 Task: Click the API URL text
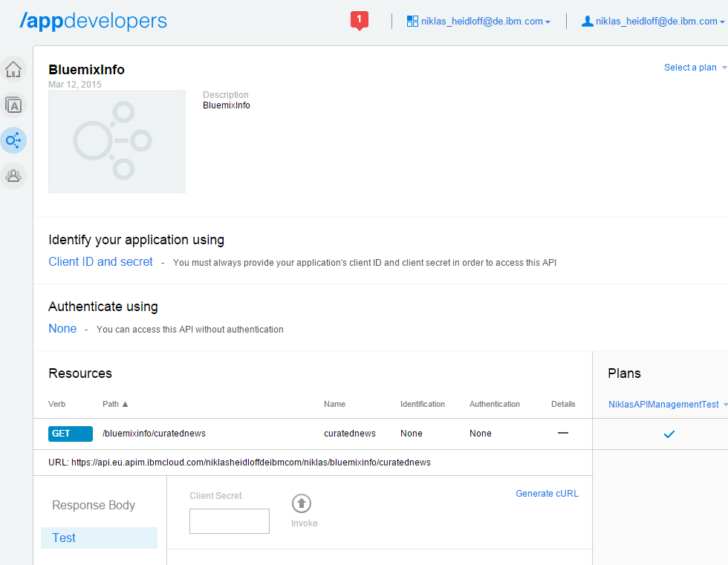click(x=239, y=463)
